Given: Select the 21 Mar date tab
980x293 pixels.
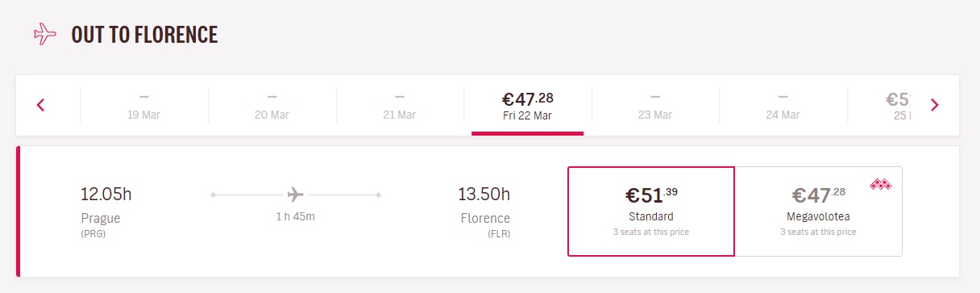Looking at the screenshot, I should 400,106.
